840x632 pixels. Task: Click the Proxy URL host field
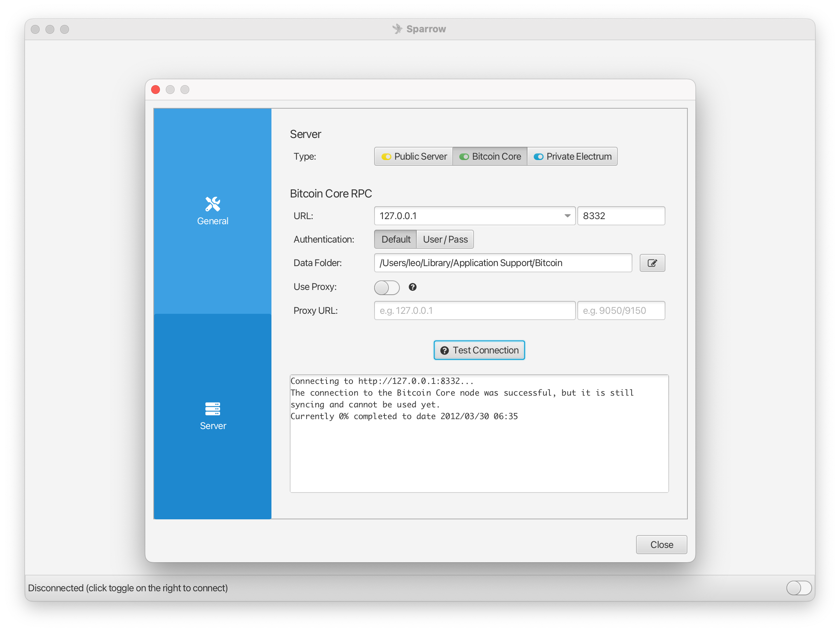coord(475,310)
